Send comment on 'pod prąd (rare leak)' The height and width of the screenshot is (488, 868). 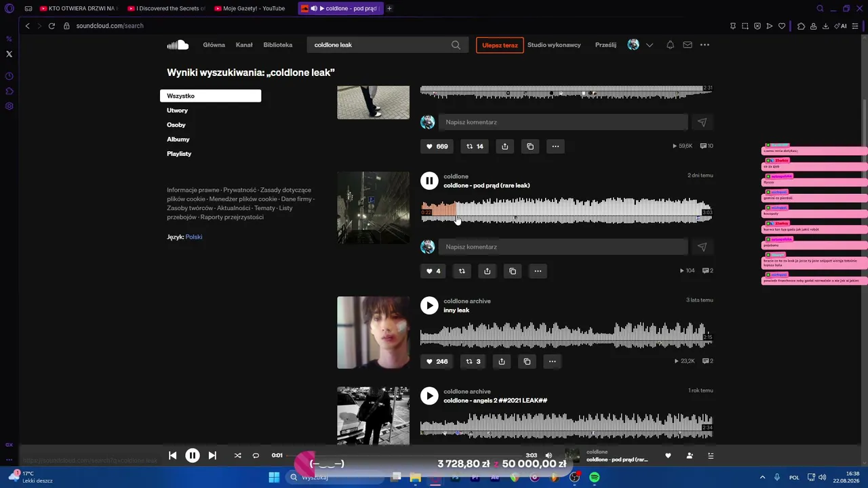[x=702, y=247]
